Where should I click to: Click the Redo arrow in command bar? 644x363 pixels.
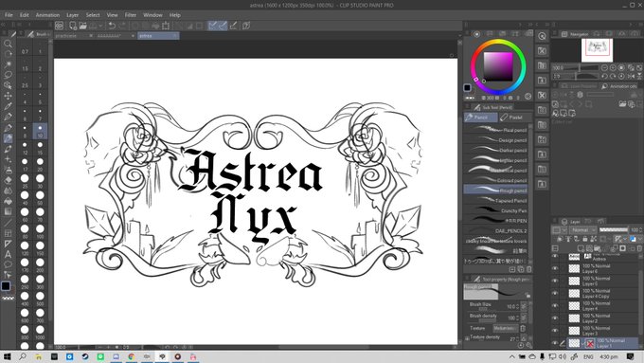coord(122,26)
